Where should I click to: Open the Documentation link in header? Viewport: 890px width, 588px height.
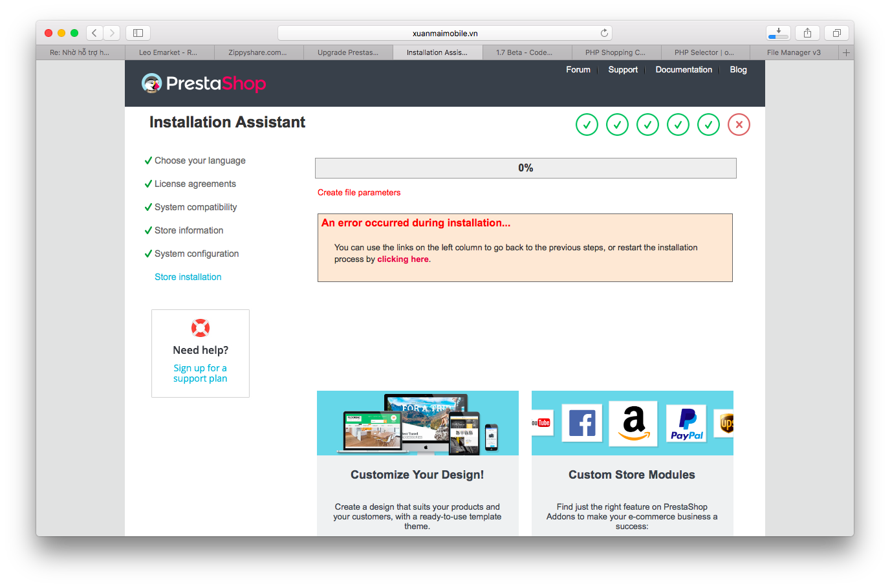pyautogui.click(x=684, y=70)
